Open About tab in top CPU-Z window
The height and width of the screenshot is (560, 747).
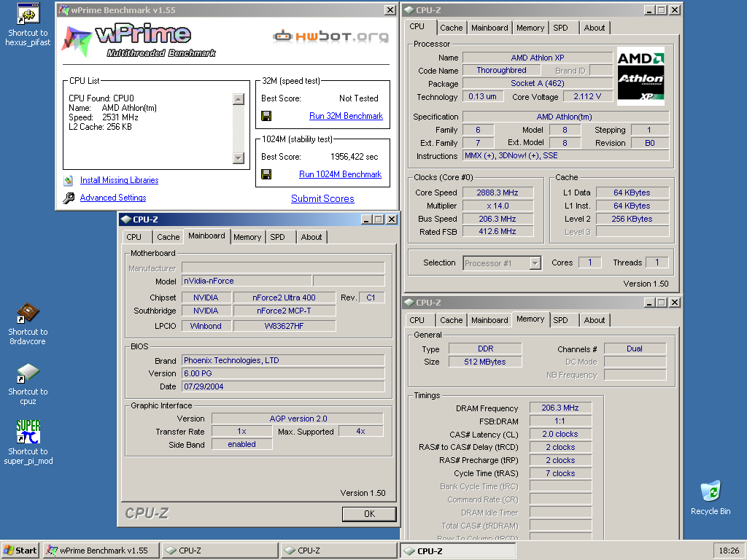coord(595,28)
